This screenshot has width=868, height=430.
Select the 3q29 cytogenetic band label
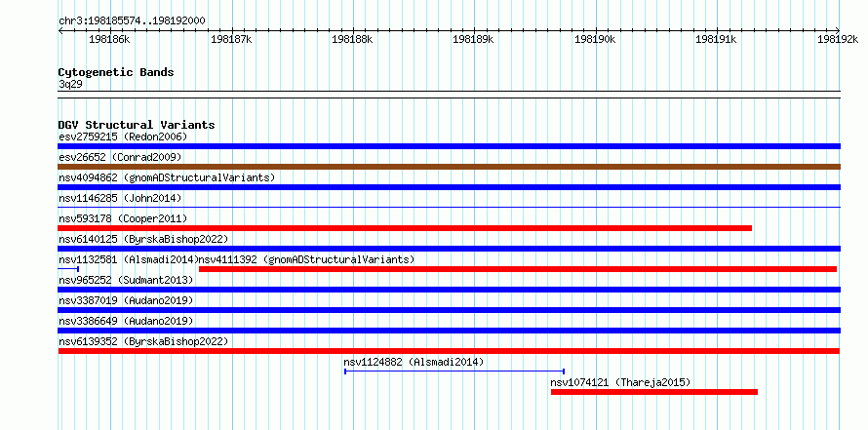click(70, 84)
